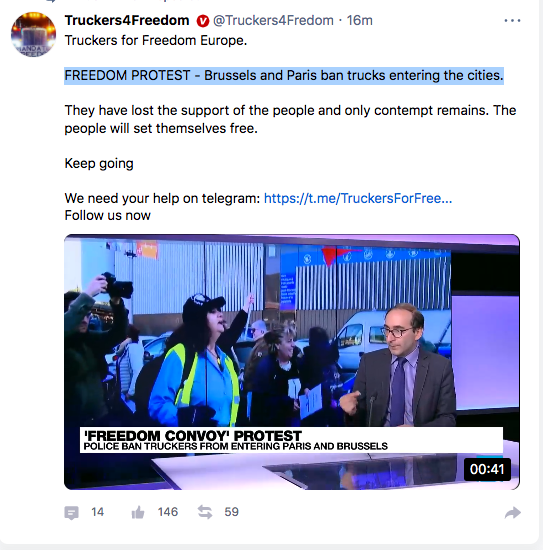Share the post with arrow icon
This screenshot has width=543, height=550.
[x=512, y=512]
